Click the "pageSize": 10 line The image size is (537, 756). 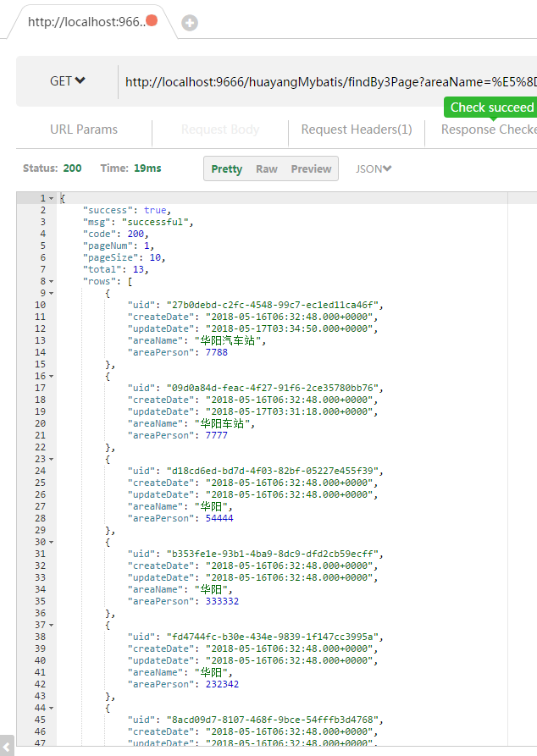pyautogui.click(x=124, y=257)
